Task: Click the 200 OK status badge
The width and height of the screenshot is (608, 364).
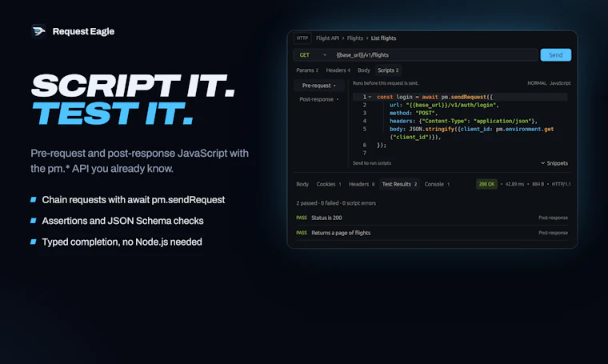Action: (x=486, y=184)
